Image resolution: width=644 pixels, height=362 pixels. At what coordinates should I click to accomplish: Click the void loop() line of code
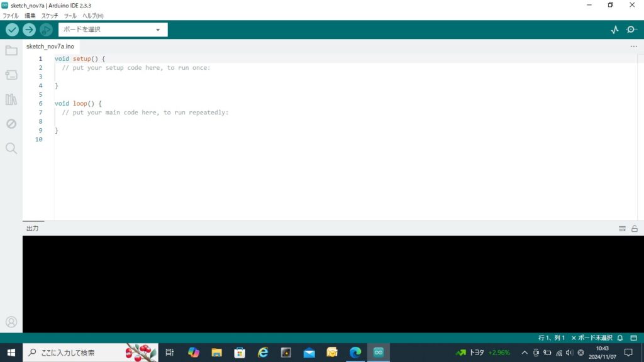click(x=78, y=104)
